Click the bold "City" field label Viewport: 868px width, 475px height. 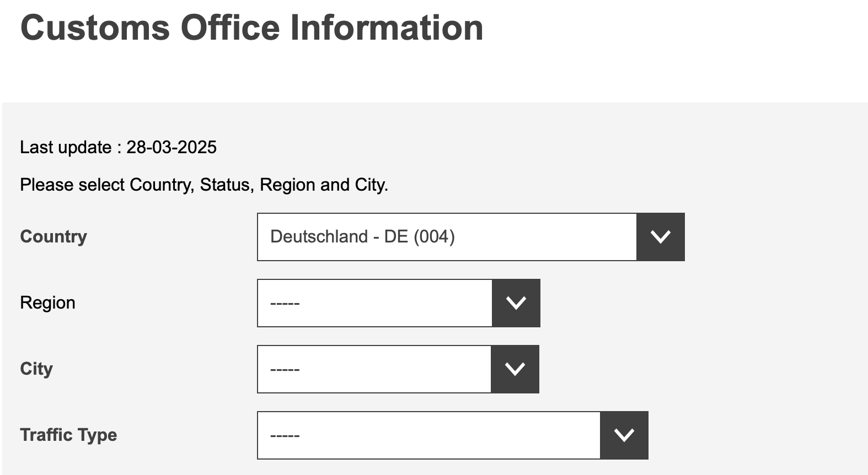point(36,369)
